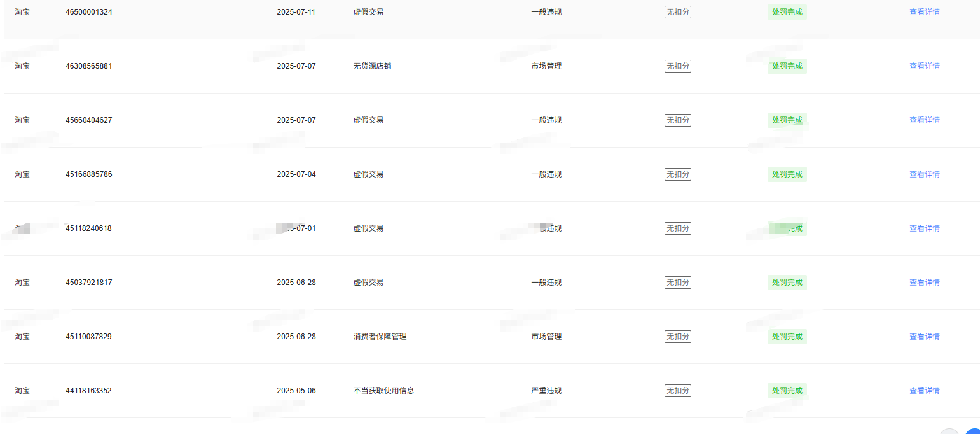Click the blue pagination button at bottom right
The image size is (980, 434).
pos(973,431)
